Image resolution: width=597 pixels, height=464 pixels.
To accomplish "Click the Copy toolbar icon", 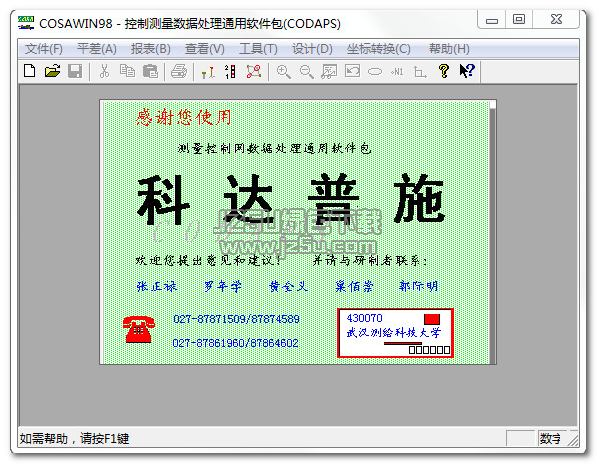I will click(127, 71).
